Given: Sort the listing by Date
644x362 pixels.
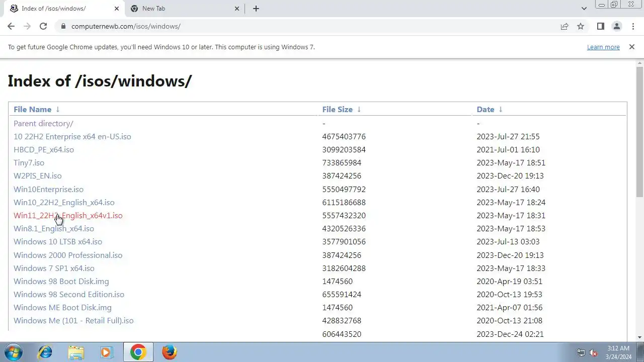Looking at the screenshot, I should pyautogui.click(x=486, y=109).
